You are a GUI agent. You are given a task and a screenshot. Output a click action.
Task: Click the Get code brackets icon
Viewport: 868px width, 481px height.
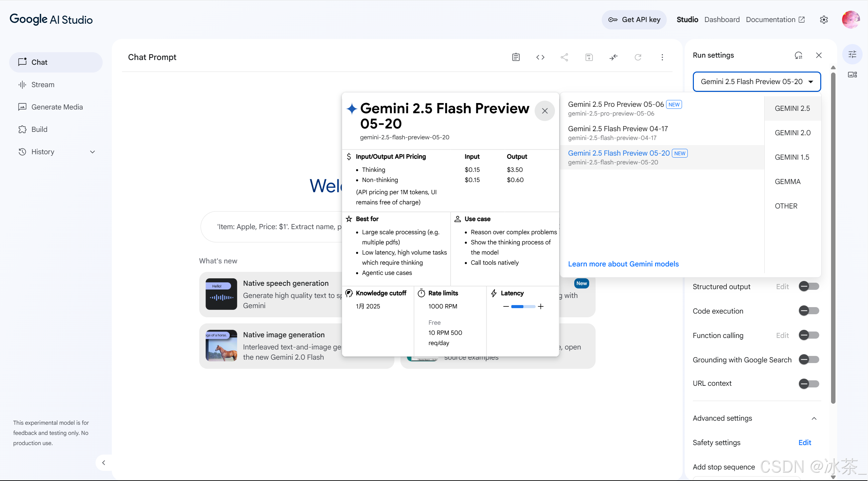pos(540,57)
